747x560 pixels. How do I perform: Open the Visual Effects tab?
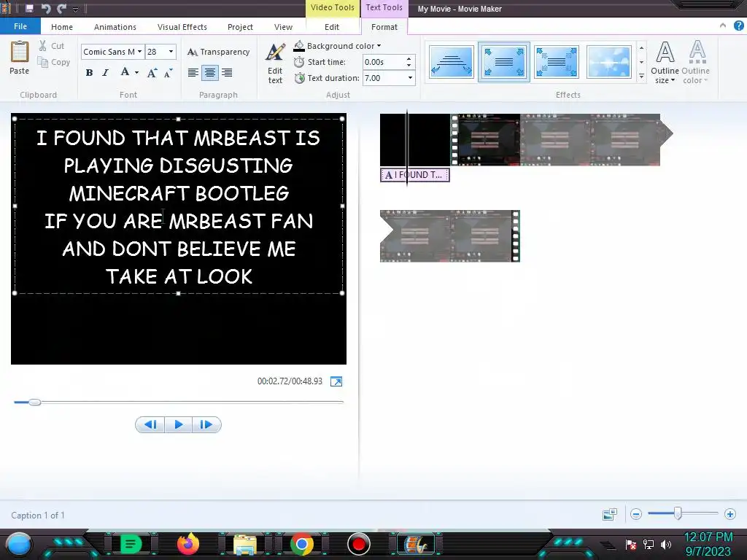coord(182,27)
